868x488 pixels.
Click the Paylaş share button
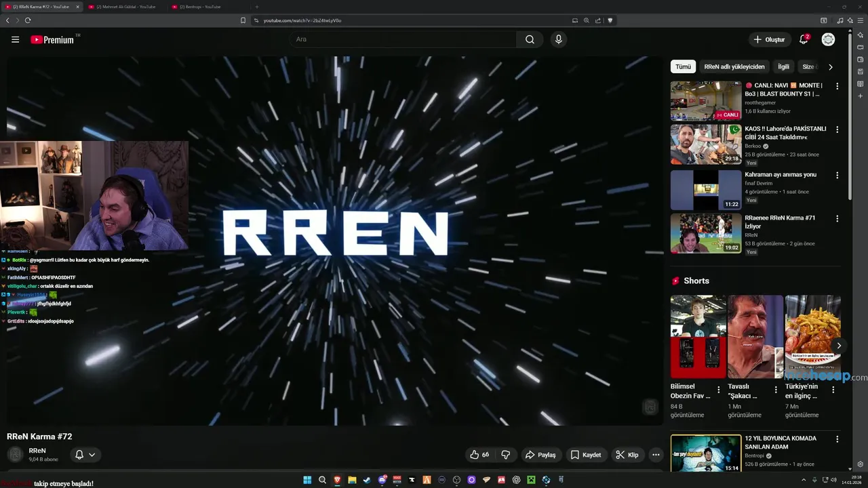(x=540, y=455)
